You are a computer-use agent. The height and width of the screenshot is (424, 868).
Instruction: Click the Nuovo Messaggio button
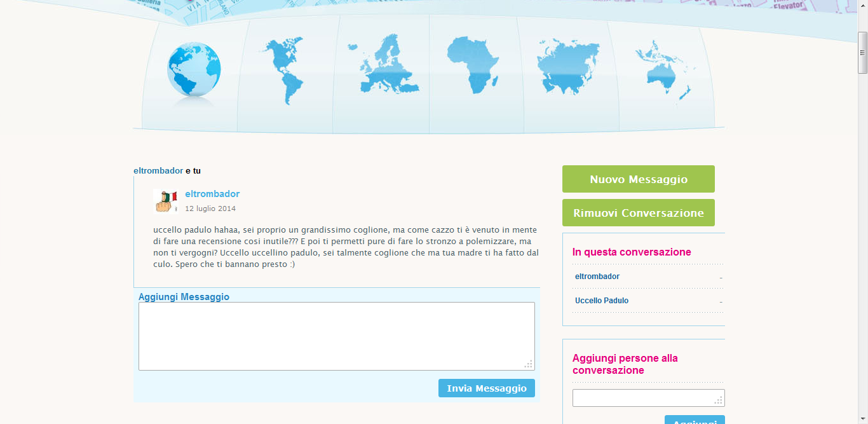[x=638, y=179]
